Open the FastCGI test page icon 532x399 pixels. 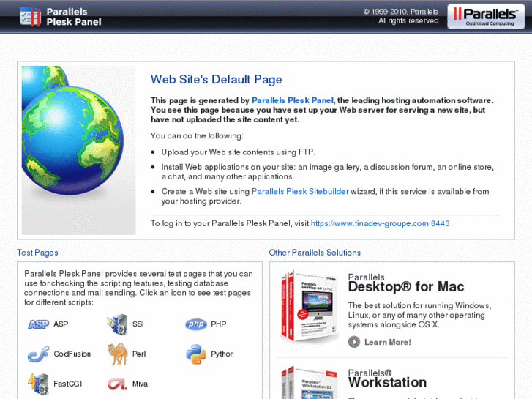[x=38, y=384]
